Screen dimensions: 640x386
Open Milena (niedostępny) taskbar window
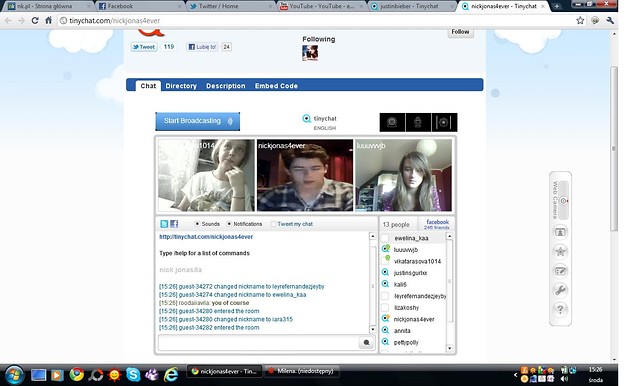point(302,371)
